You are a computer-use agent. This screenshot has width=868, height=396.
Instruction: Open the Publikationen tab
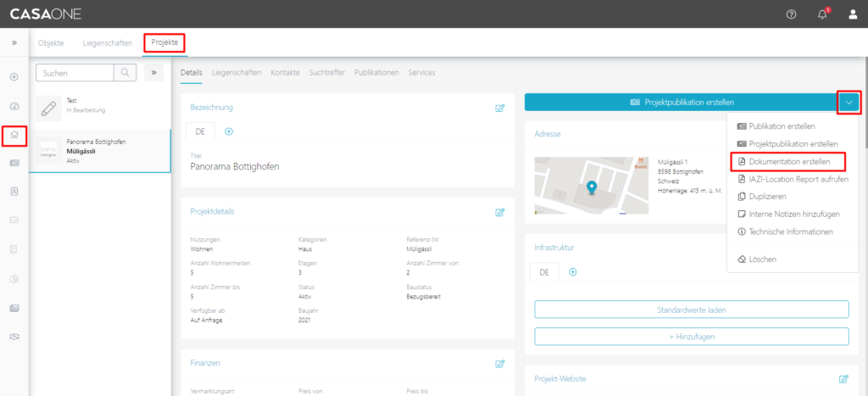click(376, 73)
